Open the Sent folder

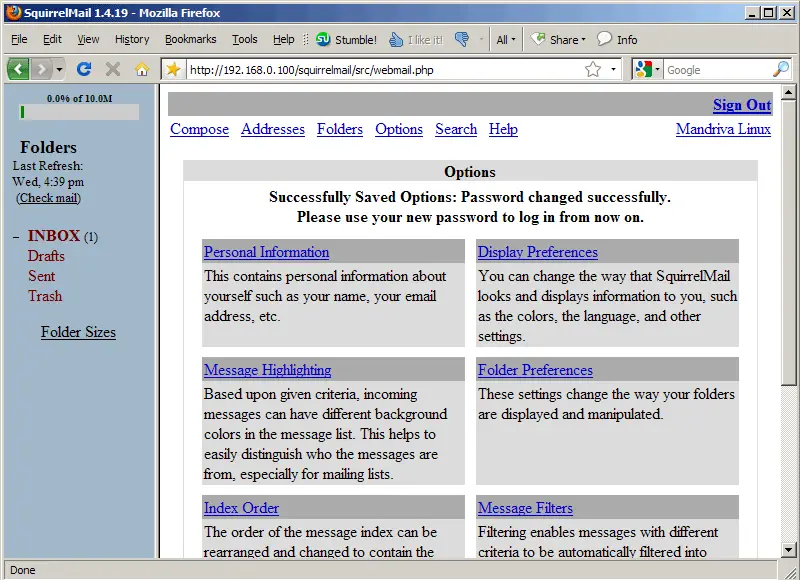(41, 276)
